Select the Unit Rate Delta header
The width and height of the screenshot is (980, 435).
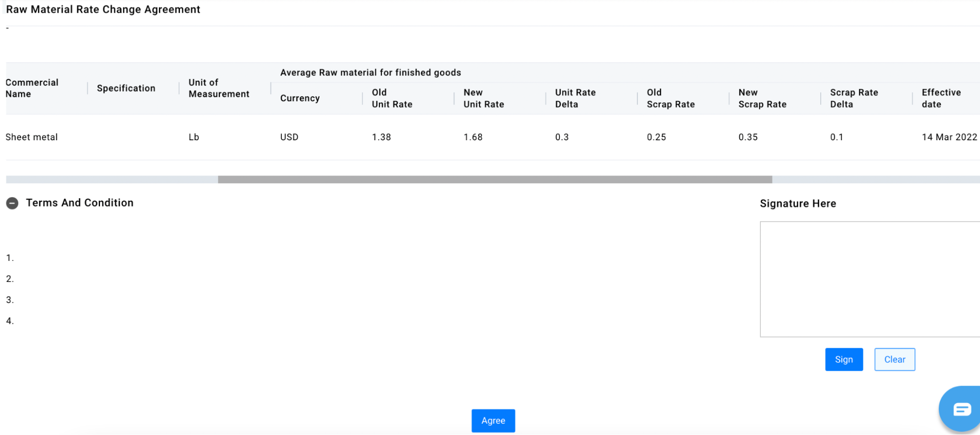(x=575, y=98)
